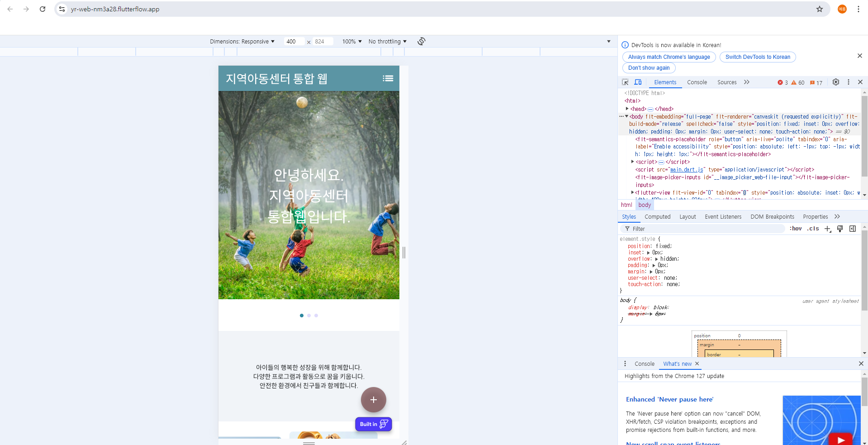The width and height of the screenshot is (868, 445).
Task: Close the bottom drawer panel
Action: click(x=861, y=364)
